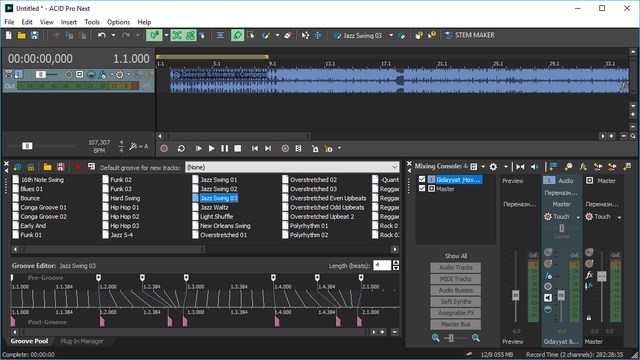Click the Master channel fader in the Mixing Console
The image size is (640, 360).
[x=602, y=276]
